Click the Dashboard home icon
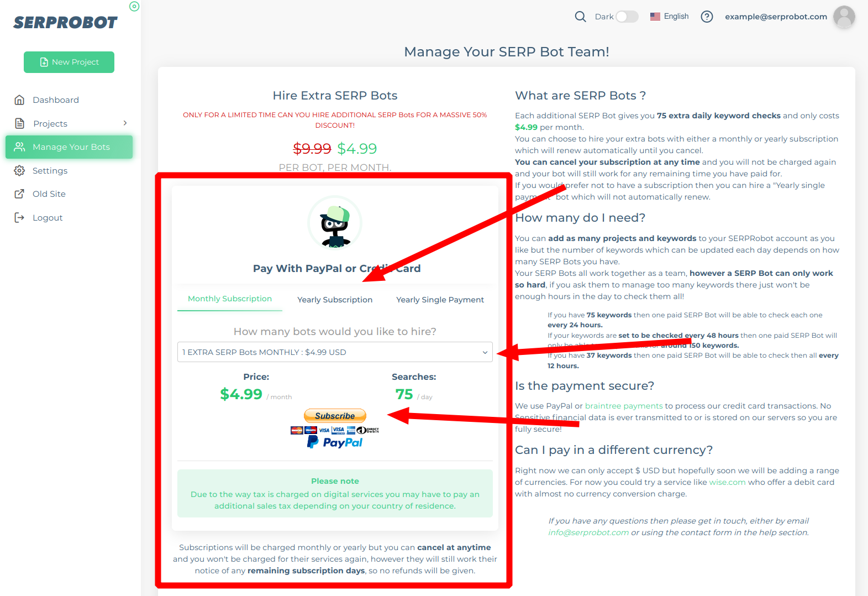 click(x=19, y=100)
